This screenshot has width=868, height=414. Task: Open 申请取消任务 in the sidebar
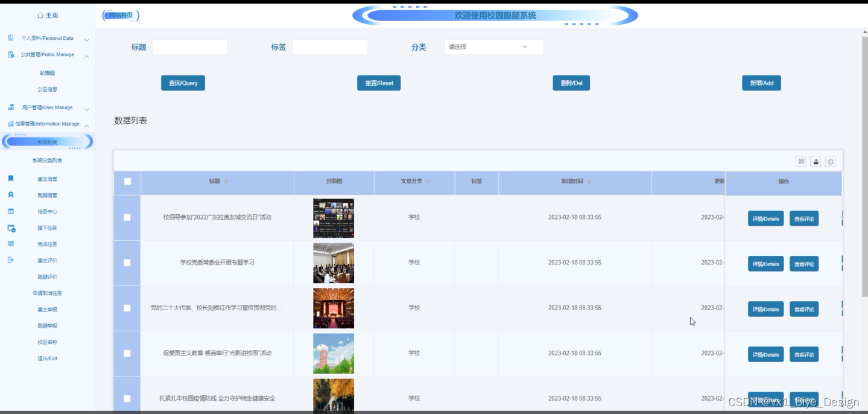click(x=48, y=293)
